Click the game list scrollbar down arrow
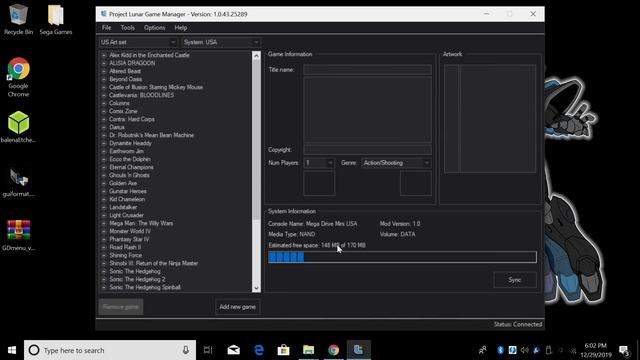 click(x=256, y=288)
